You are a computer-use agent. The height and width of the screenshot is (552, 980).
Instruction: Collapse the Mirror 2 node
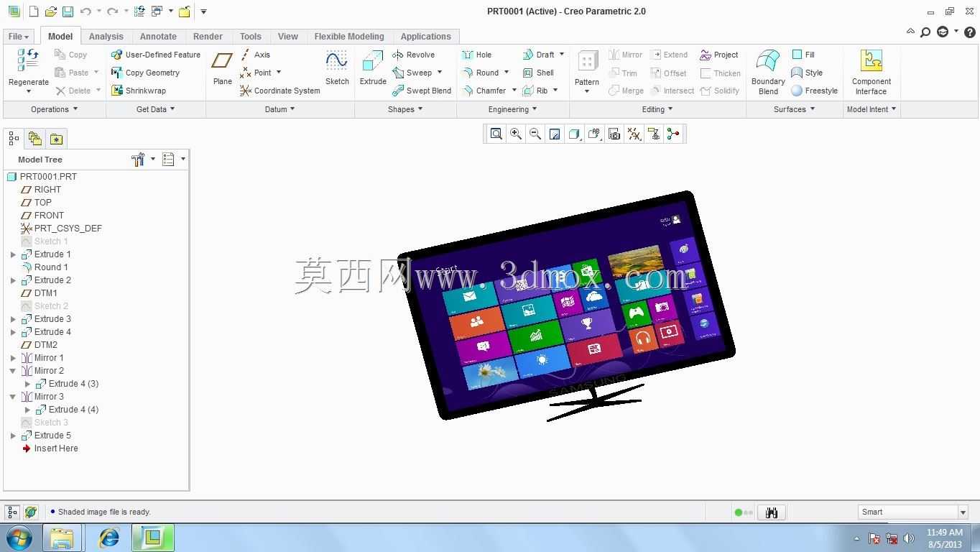point(13,371)
